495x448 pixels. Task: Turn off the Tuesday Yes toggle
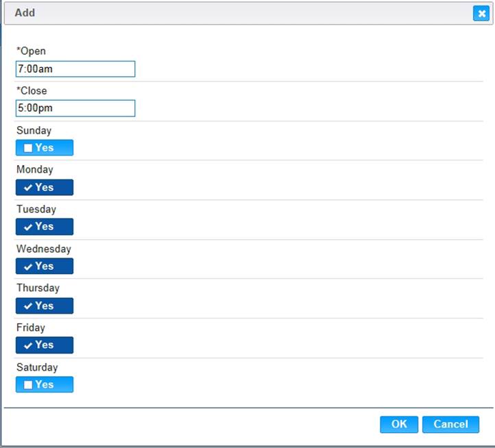click(45, 227)
